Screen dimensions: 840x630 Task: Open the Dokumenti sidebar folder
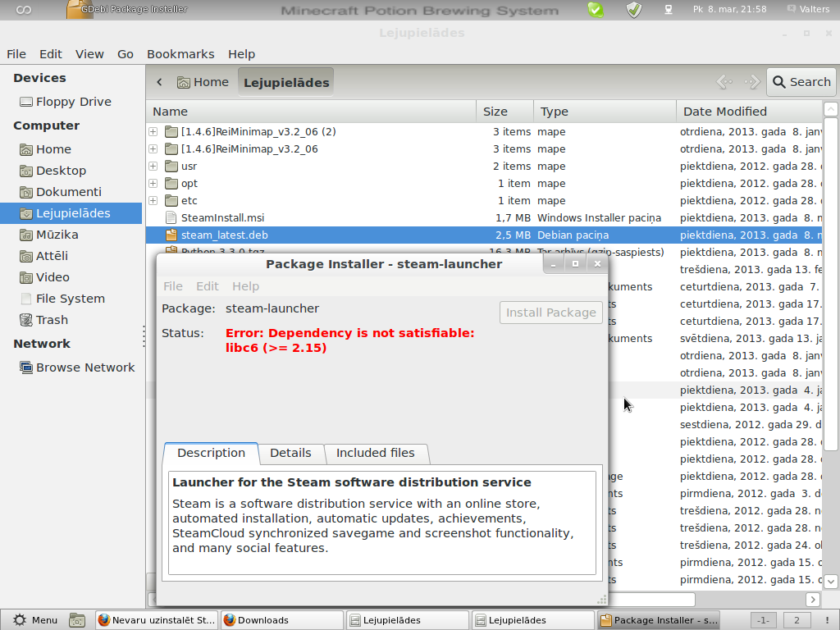[x=60, y=192]
